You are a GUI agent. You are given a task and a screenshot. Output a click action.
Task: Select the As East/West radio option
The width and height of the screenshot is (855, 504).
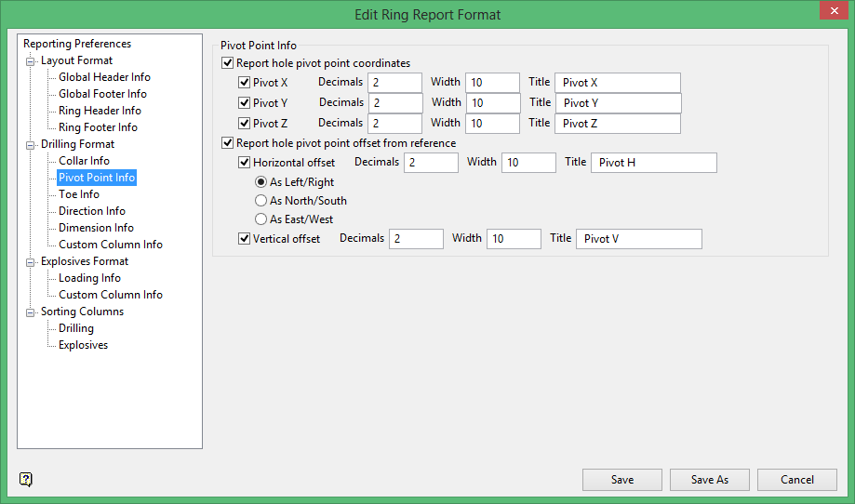[261, 219]
